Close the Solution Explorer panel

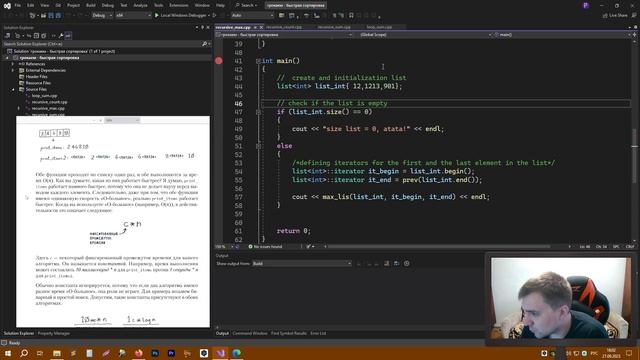coord(208,27)
